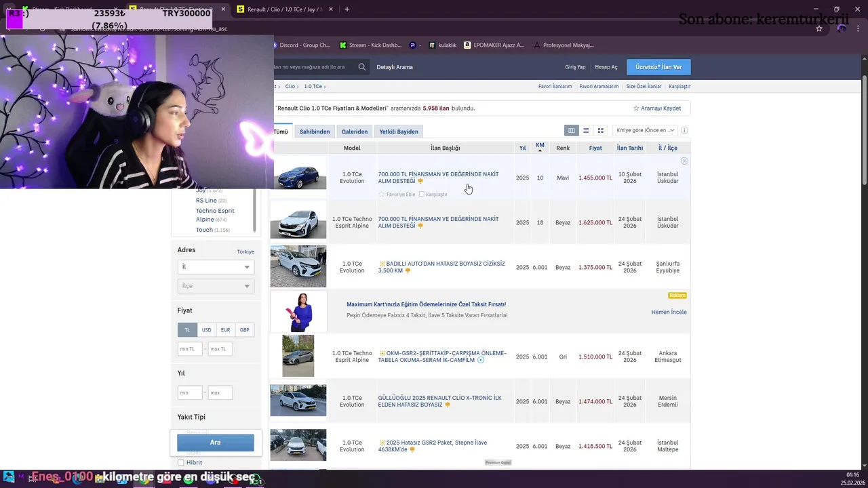Tick Karşılaştır checkbox on first listing
Screen dimensions: 868x488
point(422,195)
